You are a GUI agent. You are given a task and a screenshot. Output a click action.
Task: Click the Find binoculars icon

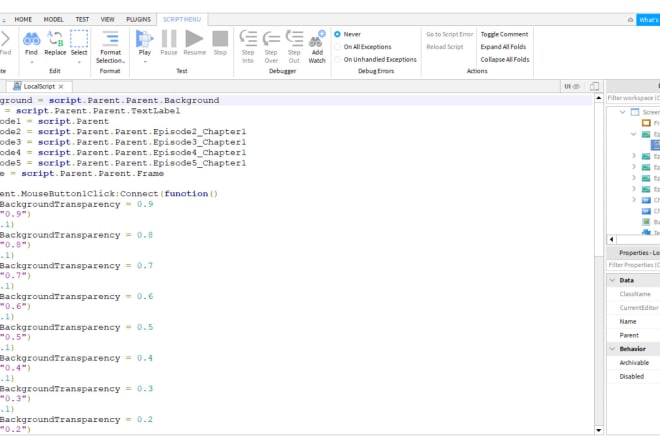tap(31, 40)
